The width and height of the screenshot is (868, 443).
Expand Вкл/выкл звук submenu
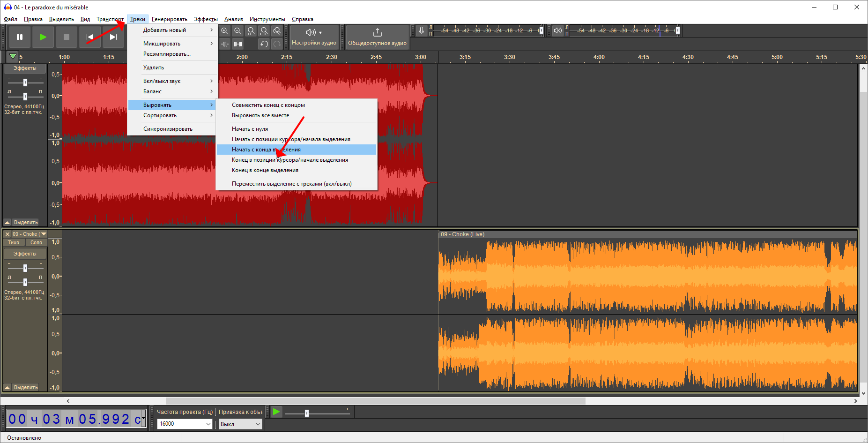(x=172, y=81)
